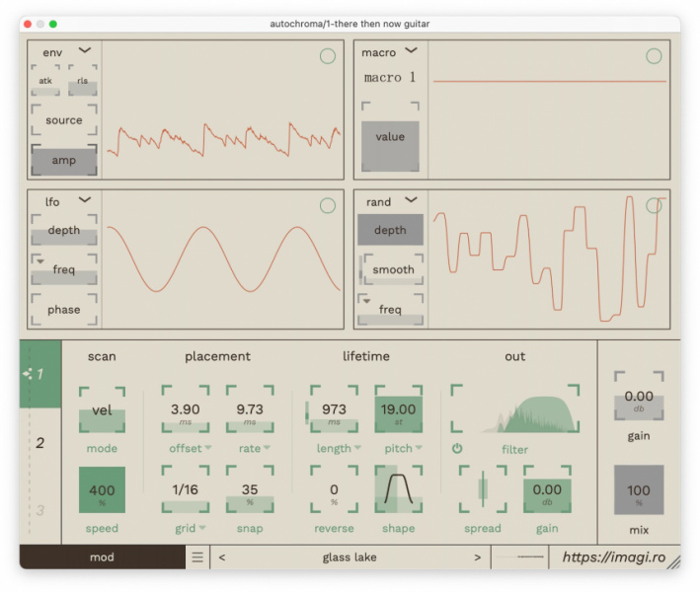The width and height of the screenshot is (700, 592).
Task: Select grain layer tab 3
Action: [40, 510]
